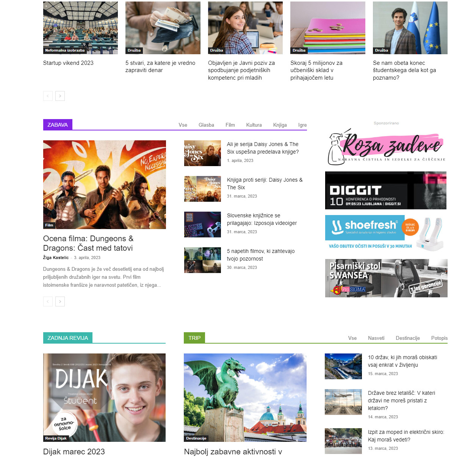476x457 pixels.
Task: Click Roza zadeve sponsored banner
Action: [x=386, y=146]
